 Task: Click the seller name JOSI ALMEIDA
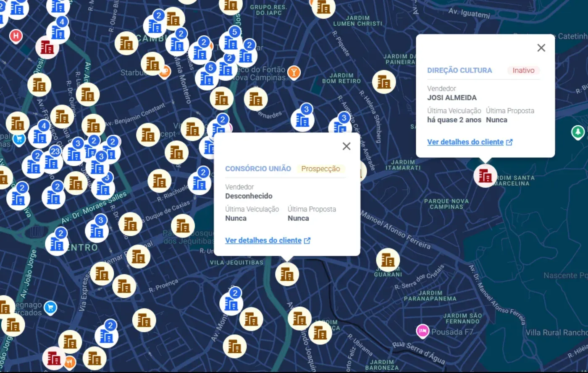452,98
